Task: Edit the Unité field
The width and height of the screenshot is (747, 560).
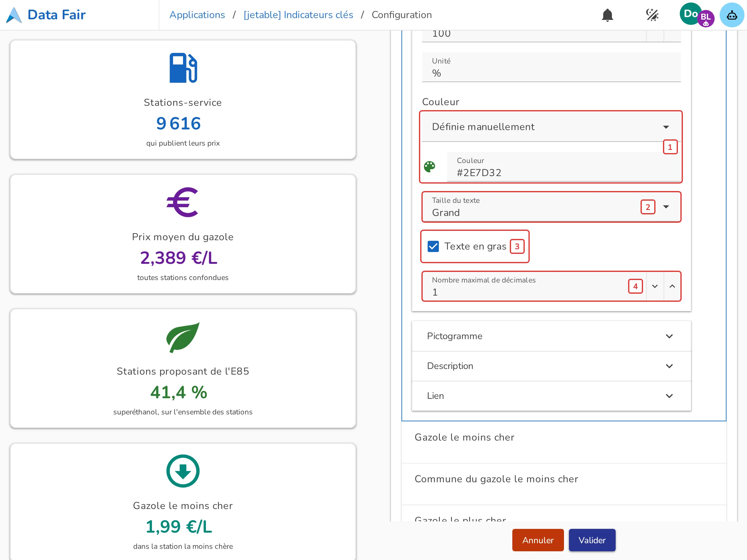Action: tap(551, 67)
